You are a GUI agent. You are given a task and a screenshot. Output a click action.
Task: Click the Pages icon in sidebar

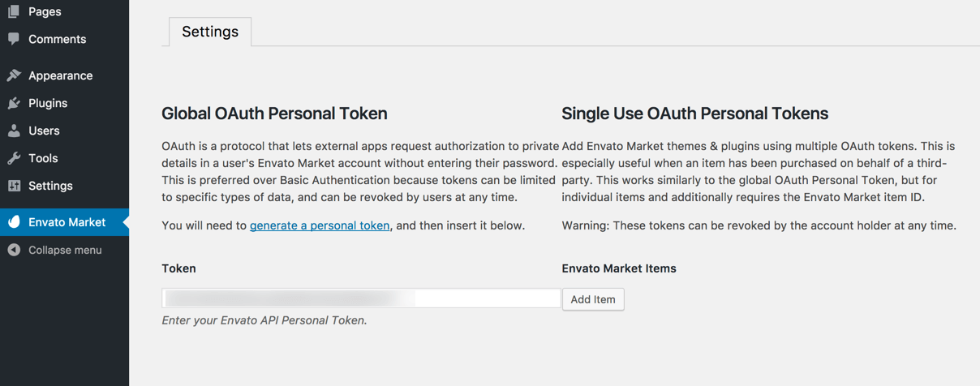coord(14,11)
